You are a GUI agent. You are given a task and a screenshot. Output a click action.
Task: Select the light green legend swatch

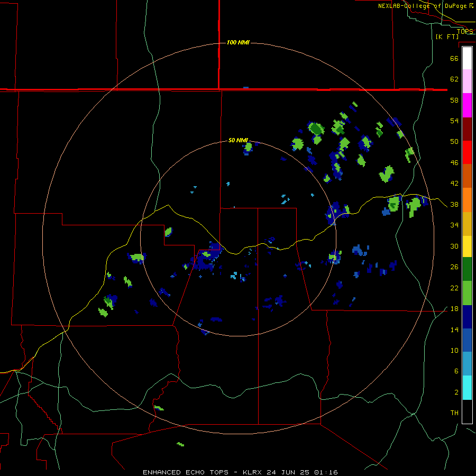pyautogui.click(x=467, y=293)
